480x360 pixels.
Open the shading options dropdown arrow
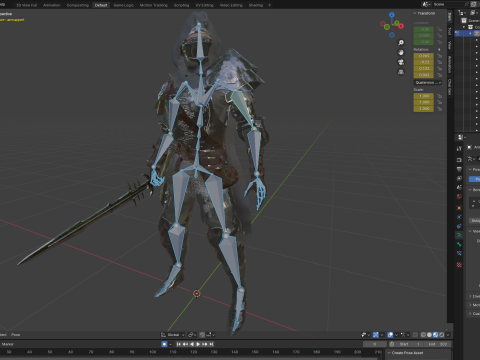(x=448, y=335)
